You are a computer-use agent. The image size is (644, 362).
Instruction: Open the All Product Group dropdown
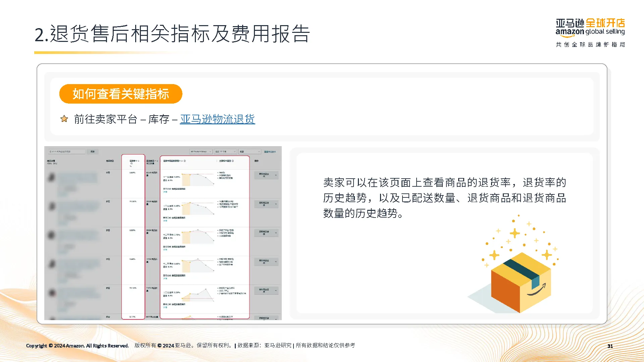[201, 152]
